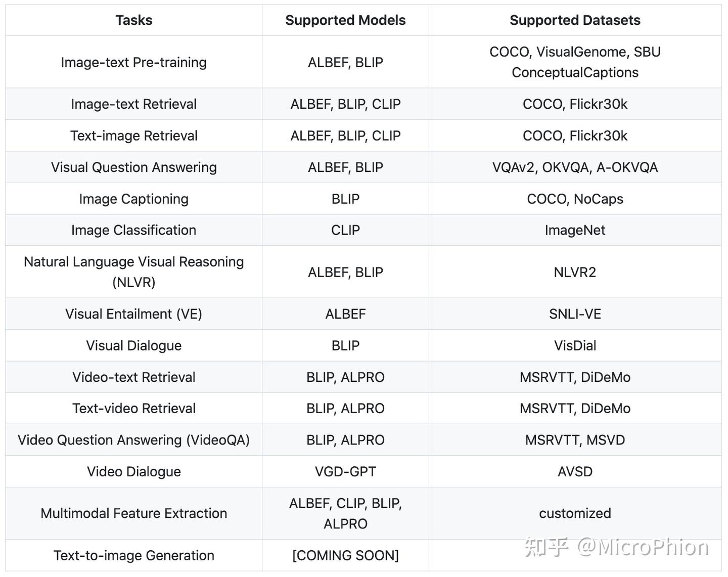Click the COCO, NoCaps datasets cell
The width and height of the screenshot is (728, 577).
click(x=575, y=199)
